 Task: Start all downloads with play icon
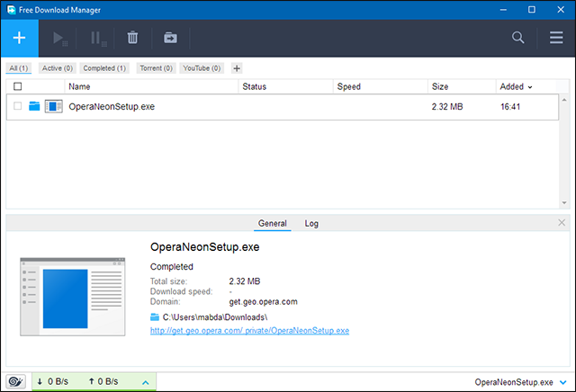(x=60, y=38)
